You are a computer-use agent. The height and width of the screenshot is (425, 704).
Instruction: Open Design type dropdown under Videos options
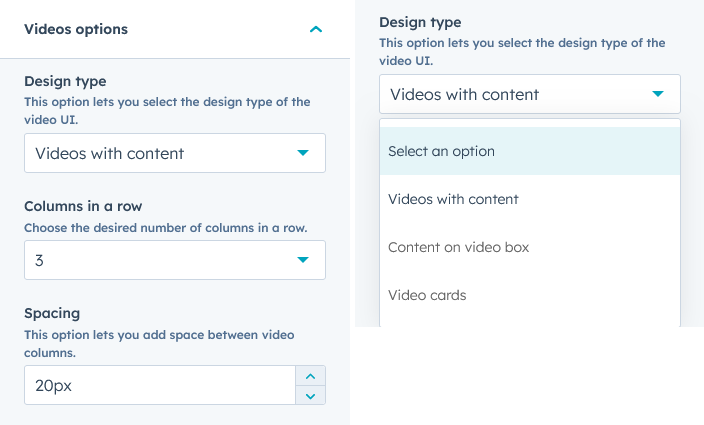[160, 153]
